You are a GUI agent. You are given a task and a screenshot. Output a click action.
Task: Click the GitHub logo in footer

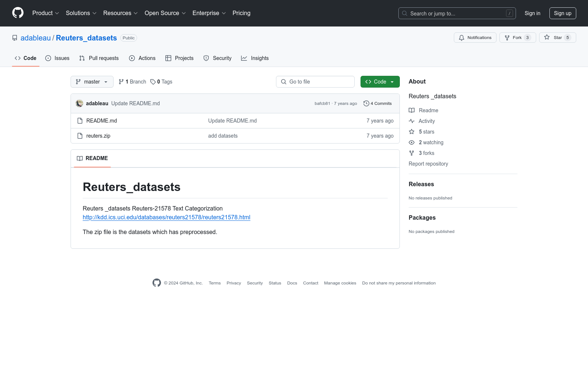pos(157,283)
